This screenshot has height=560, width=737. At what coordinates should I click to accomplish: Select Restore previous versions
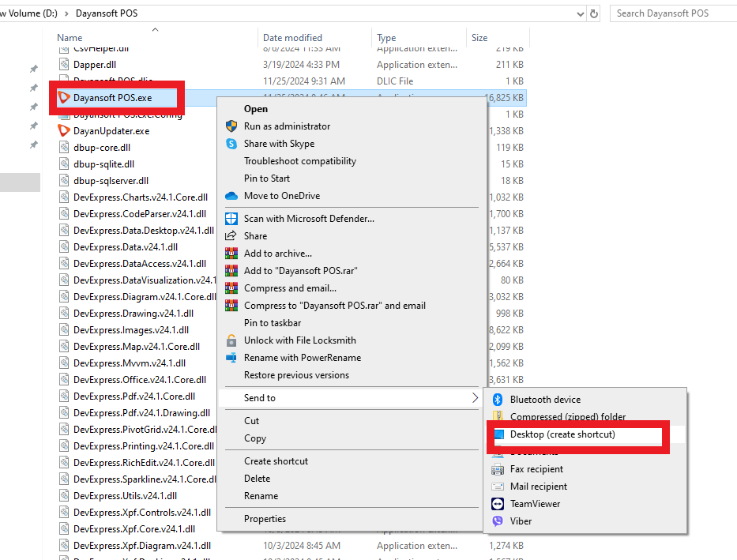pyautogui.click(x=296, y=375)
